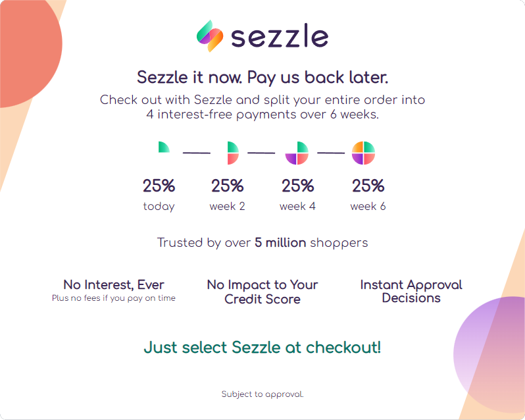Click 'No Impact to Your Credit Score'
This screenshot has height=420, width=525.
(262, 292)
